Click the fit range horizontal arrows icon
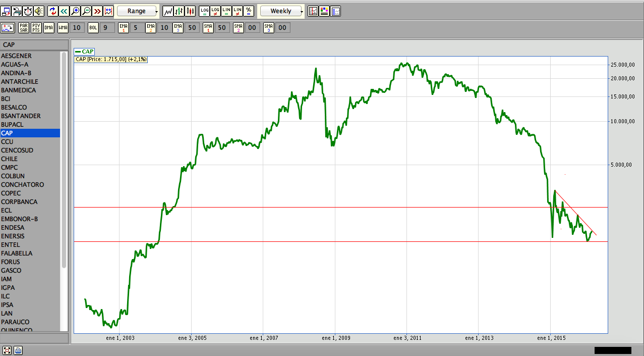This screenshot has height=356, width=644. coord(108,11)
